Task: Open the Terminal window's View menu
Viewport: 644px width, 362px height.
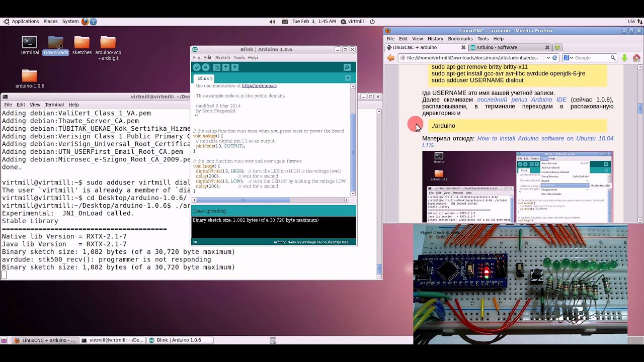Action: [x=35, y=105]
